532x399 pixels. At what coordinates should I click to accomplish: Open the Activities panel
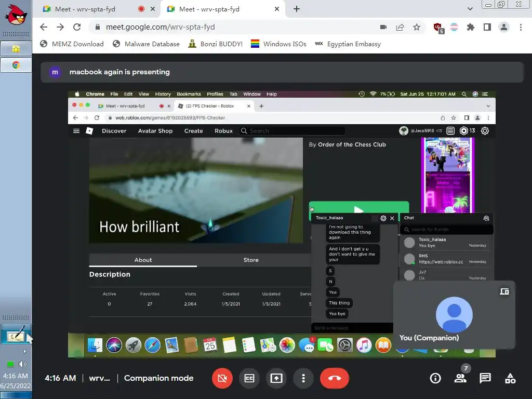click(510, 378)
